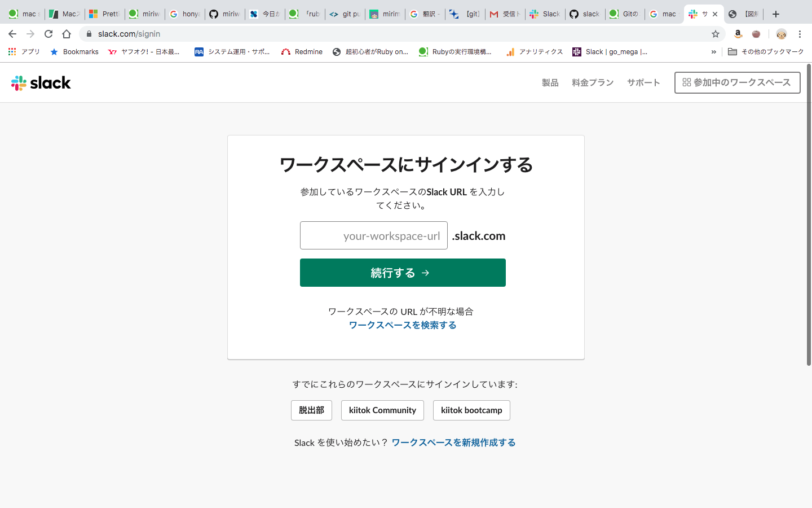812x508 pixels.
Task: Click the 続行する continue button
Action: (x=403, y=273)
